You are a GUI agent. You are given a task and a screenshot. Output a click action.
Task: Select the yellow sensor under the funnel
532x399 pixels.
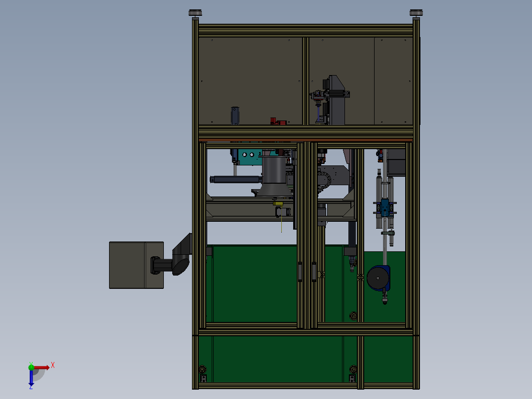pos(278,203)
